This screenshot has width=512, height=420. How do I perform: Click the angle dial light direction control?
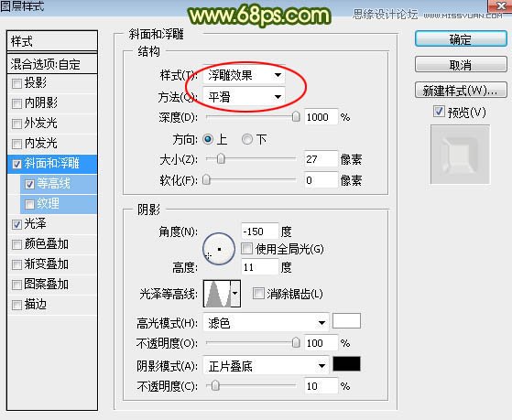[219, 249]
